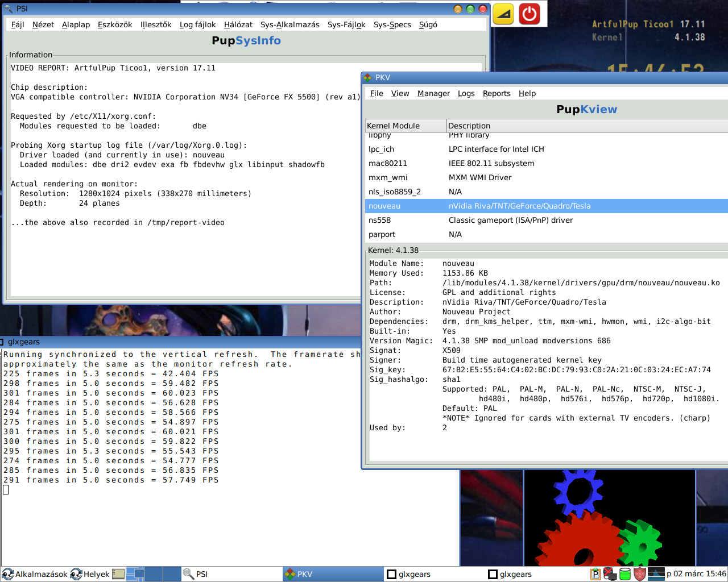Click the red firewall shield tray icon

coord(640,574)
